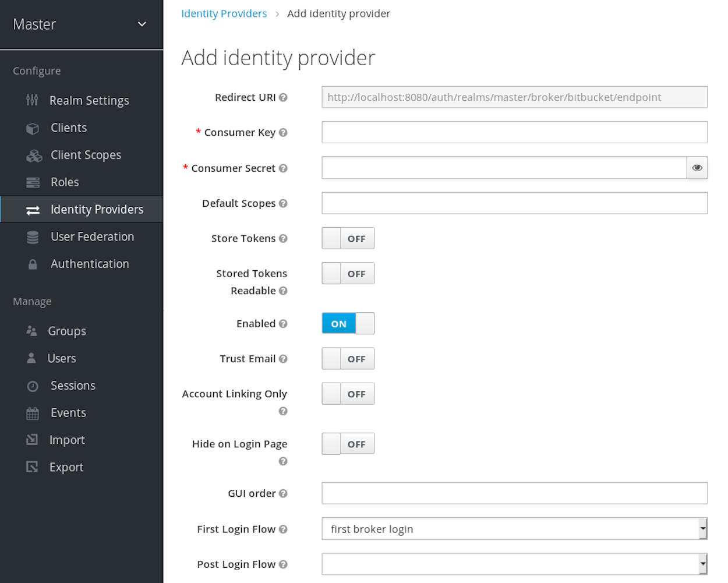
Task: Click the Users person icon
Action: tap(31, 358)
